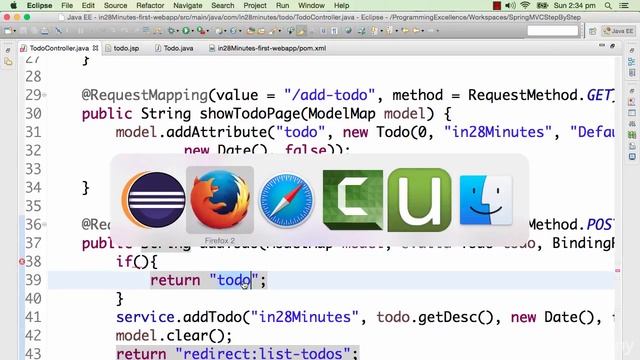Open the Run menu
The width and height of the screenshot is (640, 360).
tap(282, 5)
